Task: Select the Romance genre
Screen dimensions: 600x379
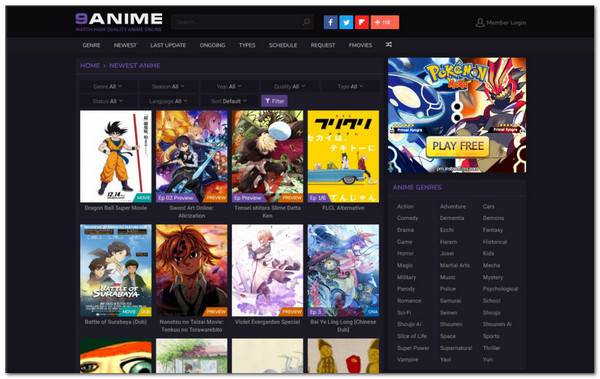Action: coord(409,301)
